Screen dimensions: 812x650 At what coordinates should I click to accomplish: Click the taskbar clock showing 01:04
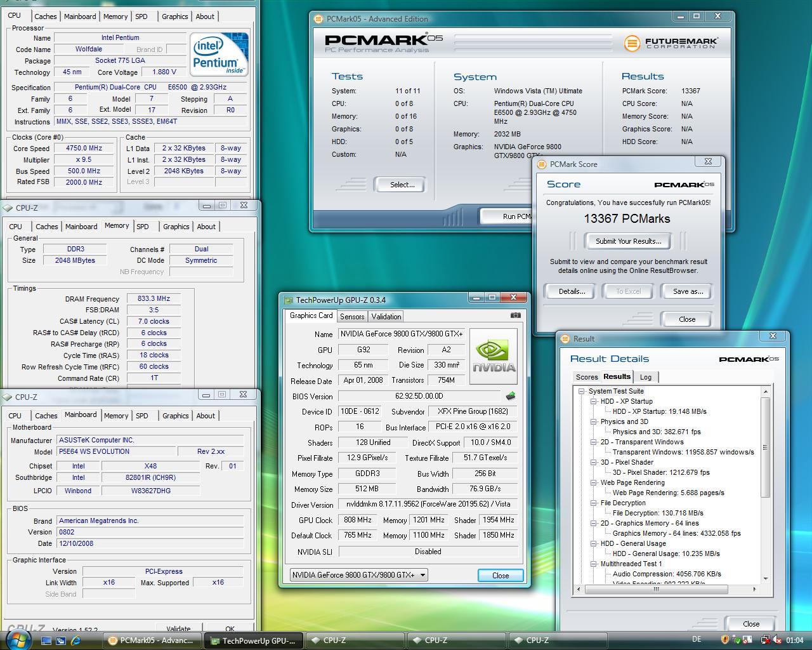(x=794, y=640)
